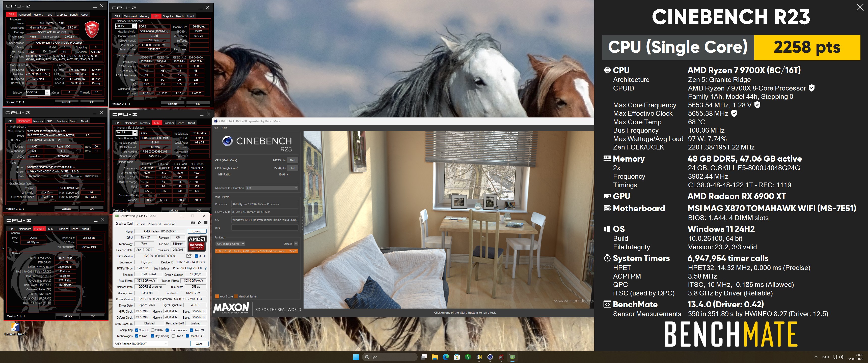This screenshot has height=363, width=868.
Task: Toggle the DirectCompute checkbox
Action: pyautogui.click(x=167, y=330)
